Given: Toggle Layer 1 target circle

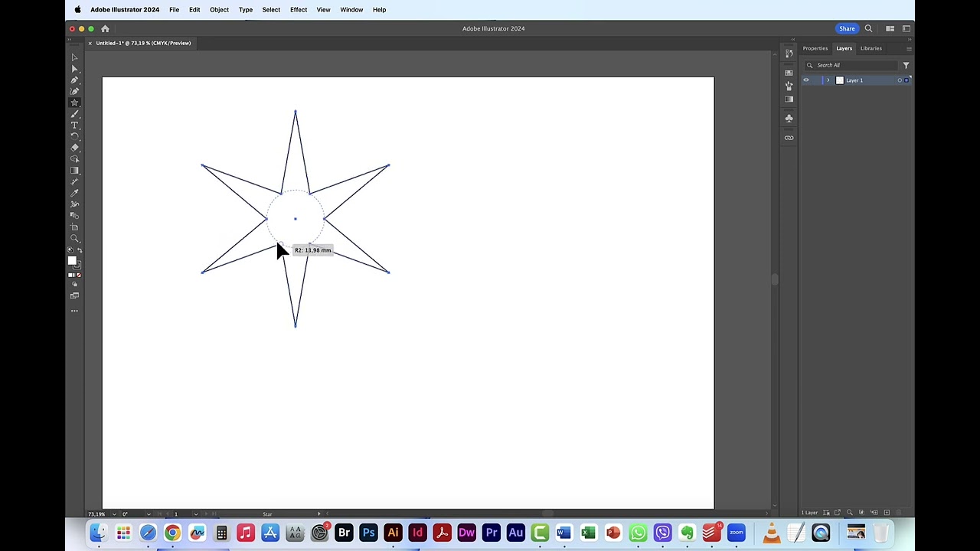Looking at the screenshot, I should point(900,80).
